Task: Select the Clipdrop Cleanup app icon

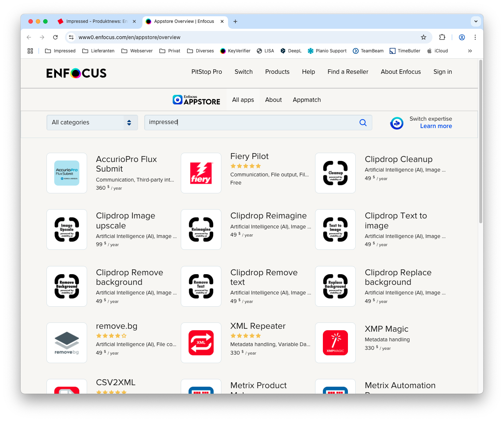Action: pos(335,173)
